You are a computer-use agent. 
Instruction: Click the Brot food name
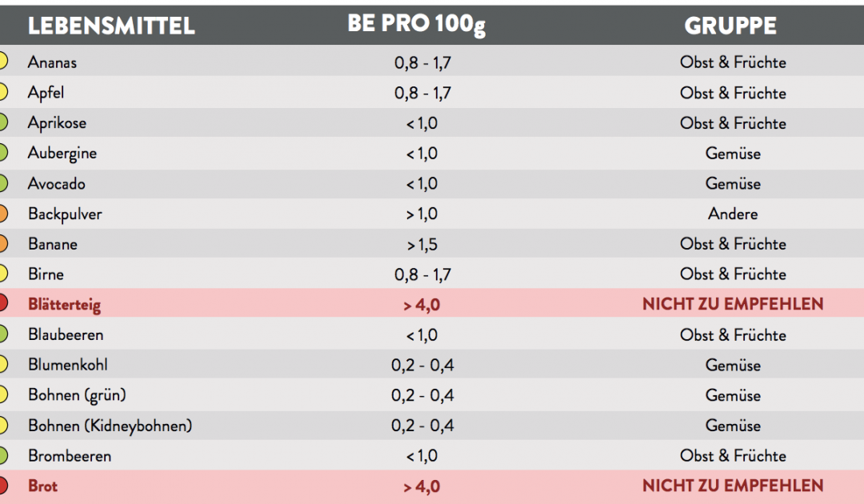point(42,486)
